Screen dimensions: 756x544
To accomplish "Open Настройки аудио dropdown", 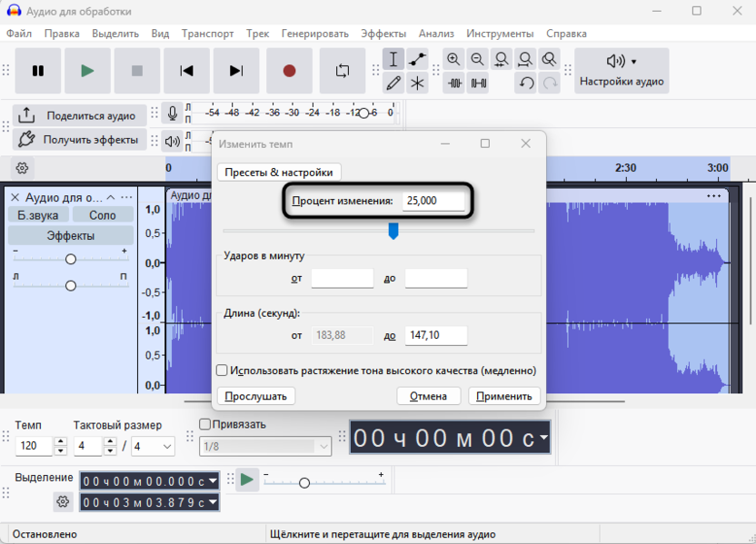I will click(x=622, y=71).
